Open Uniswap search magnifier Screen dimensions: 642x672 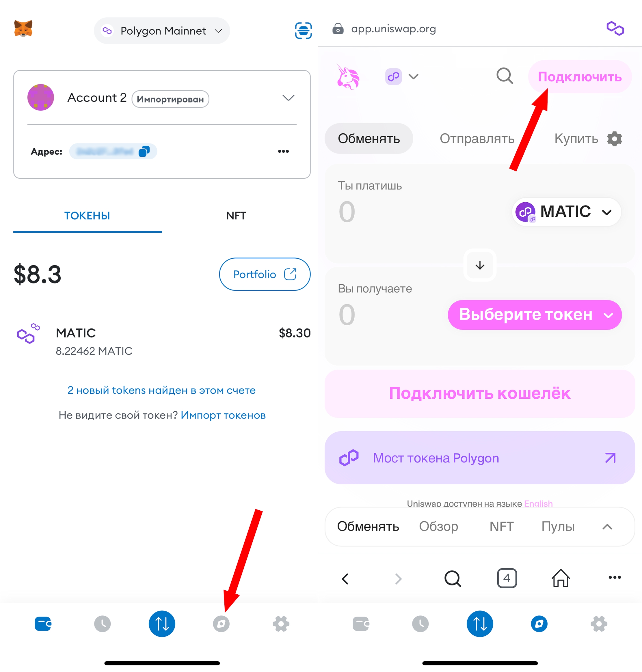tap(505, 76)
